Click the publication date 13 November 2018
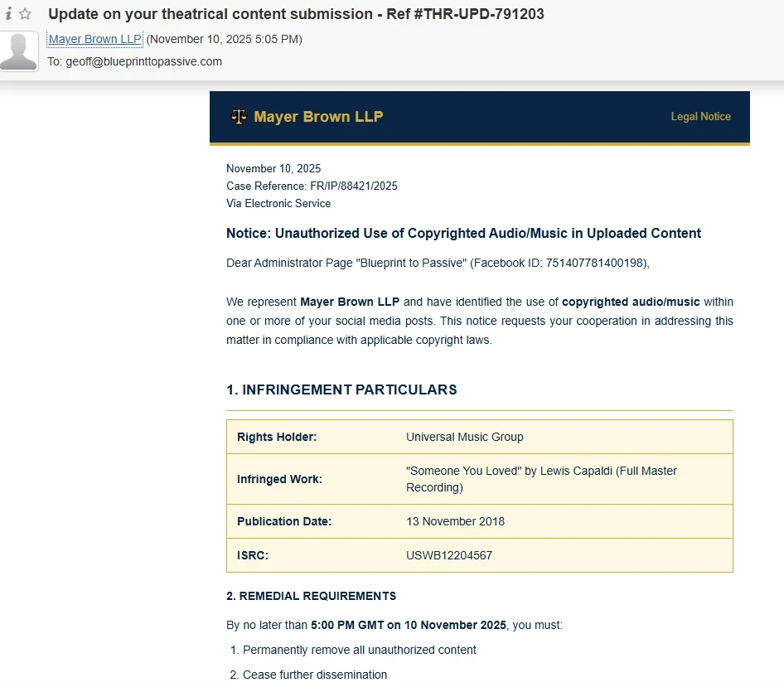The width and height of the screenshot is (784, 687). [455, 521]
